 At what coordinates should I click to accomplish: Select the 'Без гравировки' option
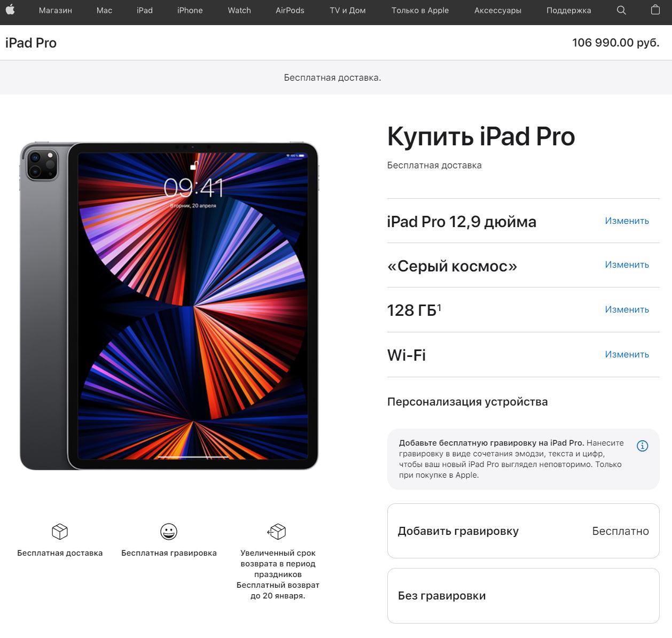click(523, 596)
